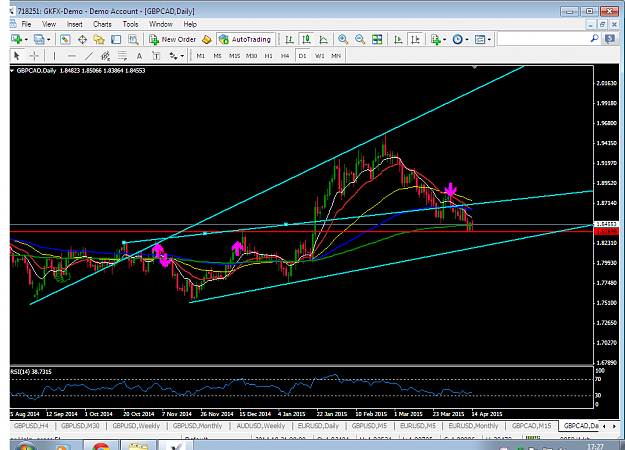The image size is (625, 450).
Task: Expand the Templates dropdown arrow
Action: [x=489, y=39]
